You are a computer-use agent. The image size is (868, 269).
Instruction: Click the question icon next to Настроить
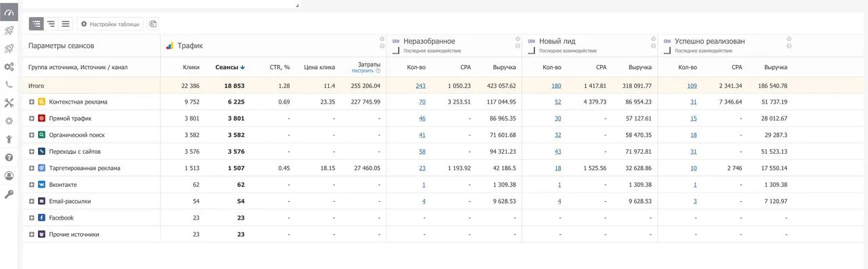click(378, 70)
